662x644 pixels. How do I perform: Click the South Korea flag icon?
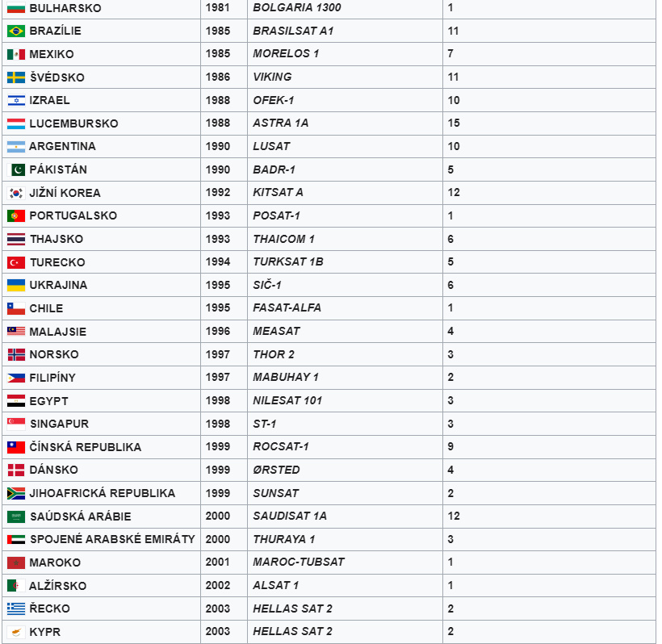pyautogui.click(x=16, y=193)
